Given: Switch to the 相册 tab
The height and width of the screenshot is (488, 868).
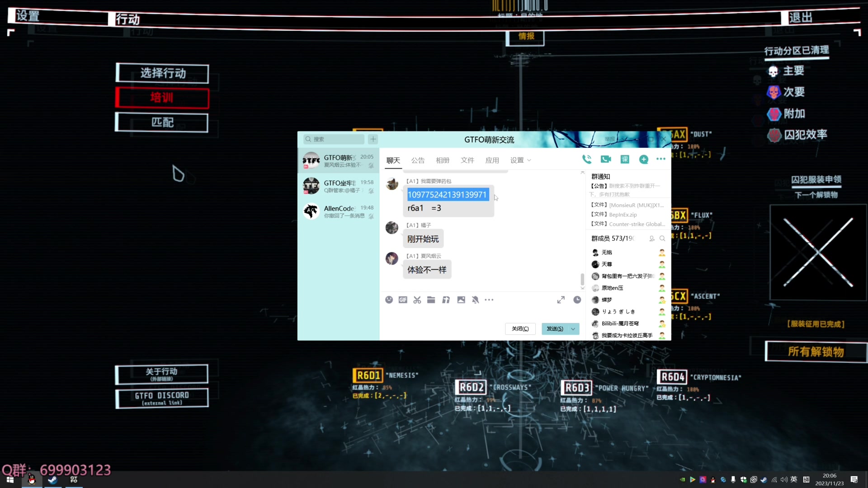Looking at the screenshot, I should (443, 160).
